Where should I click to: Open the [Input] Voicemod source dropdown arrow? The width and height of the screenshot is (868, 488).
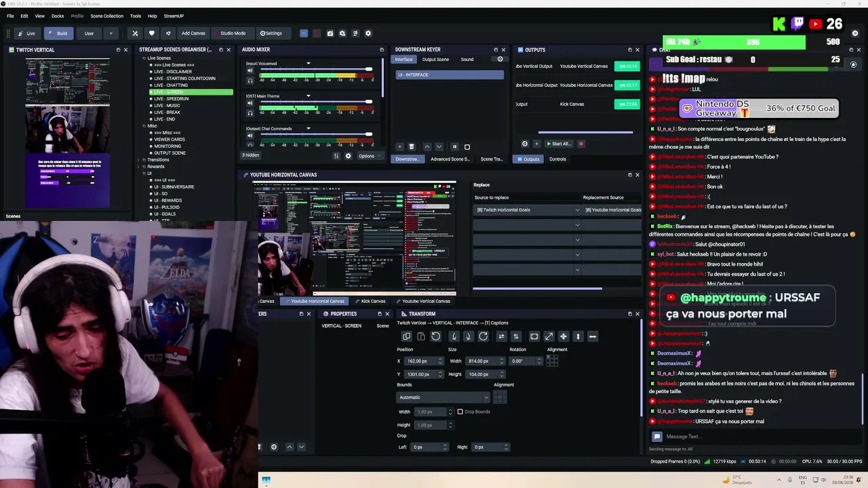[308, 64]
